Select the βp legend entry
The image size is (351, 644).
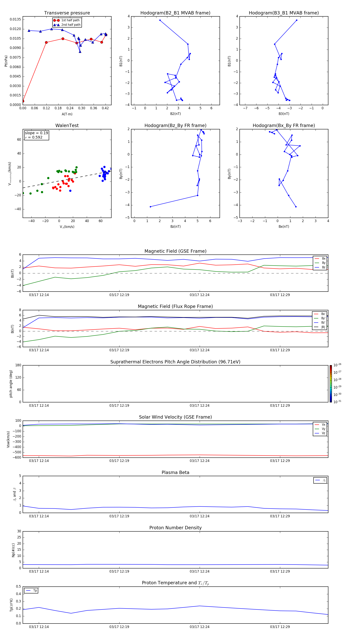320,480
